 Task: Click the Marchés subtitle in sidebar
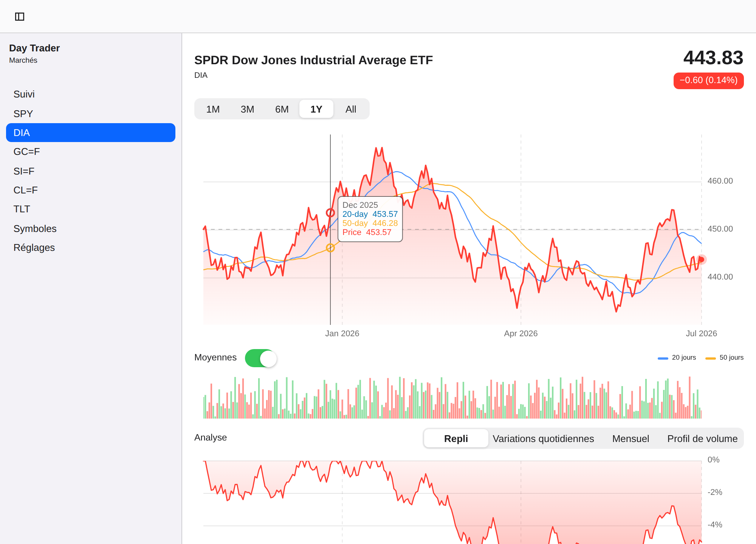[x=23, y=60]
